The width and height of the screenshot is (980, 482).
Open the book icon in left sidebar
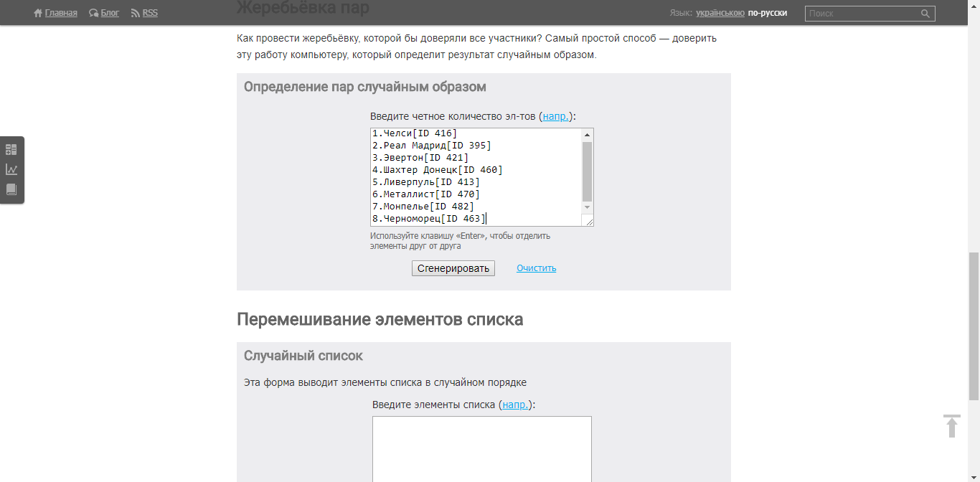(x=11, y=190)
